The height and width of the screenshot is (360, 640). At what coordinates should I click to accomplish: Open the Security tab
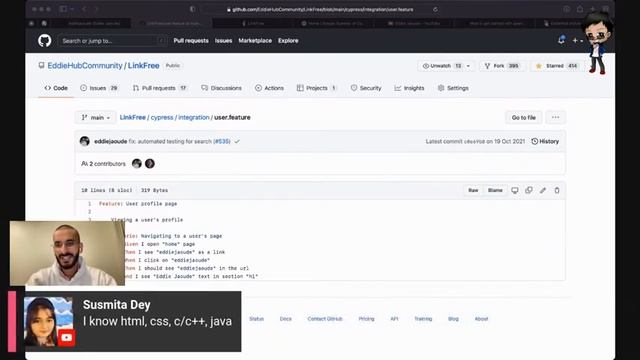[x=366, y=88]
